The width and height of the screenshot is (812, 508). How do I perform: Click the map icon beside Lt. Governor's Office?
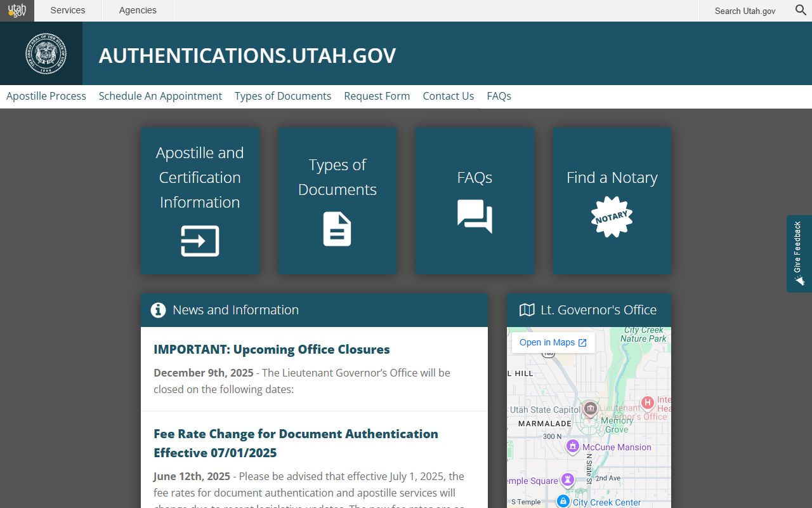point(527,310)
